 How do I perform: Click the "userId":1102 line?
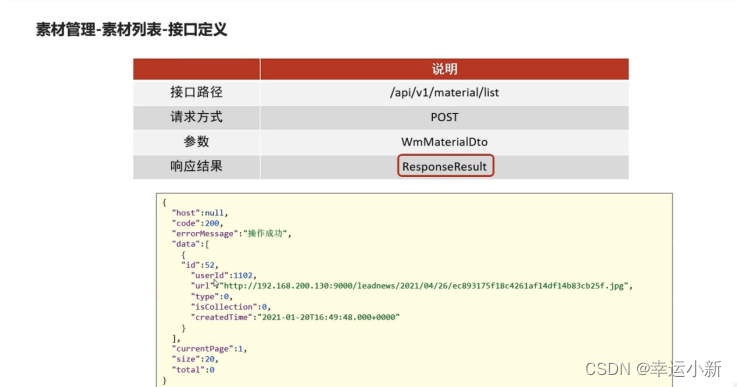click(x=224, y=276)
